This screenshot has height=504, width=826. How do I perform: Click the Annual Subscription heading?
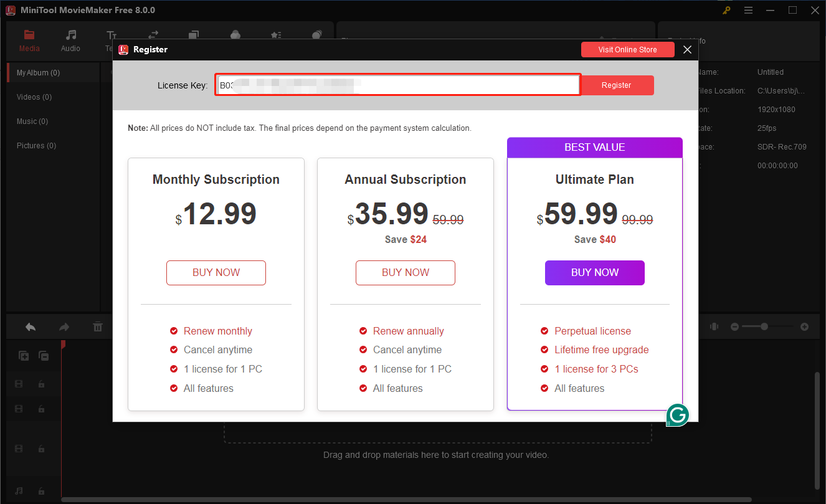point(406,179)
